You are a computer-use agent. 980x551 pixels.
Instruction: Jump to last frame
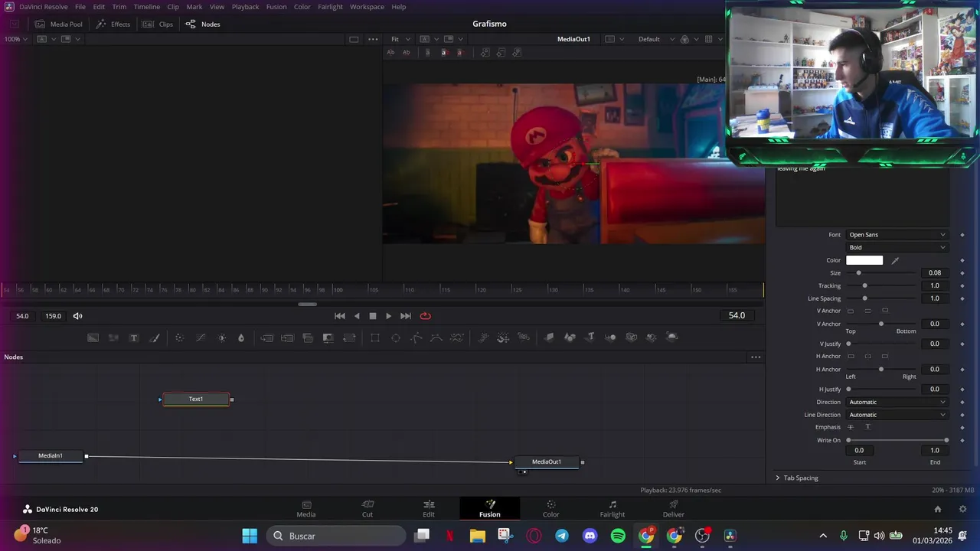pos(406,316)
